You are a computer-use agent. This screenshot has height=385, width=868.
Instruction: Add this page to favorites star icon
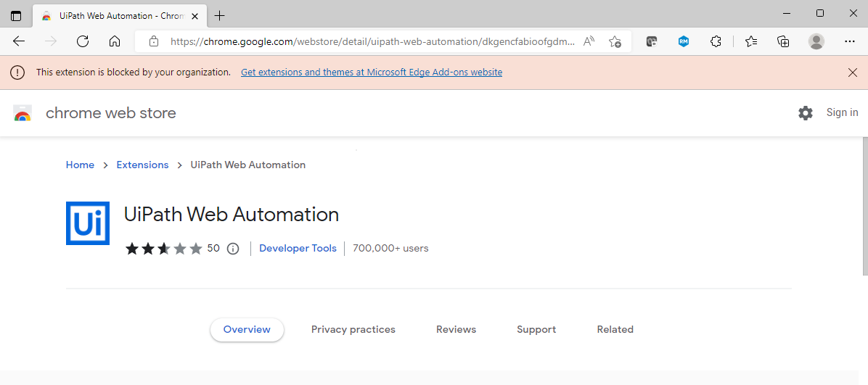(615, 41)
